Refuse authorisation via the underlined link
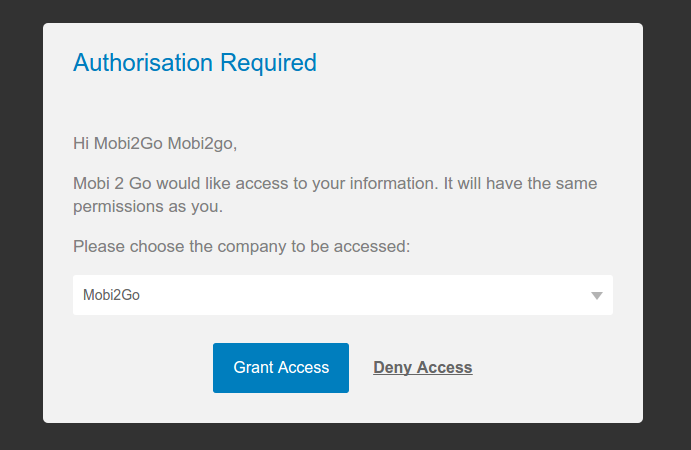Image resolution: width=691 pixels, height=450 pixels. click(x=422, y=368)
